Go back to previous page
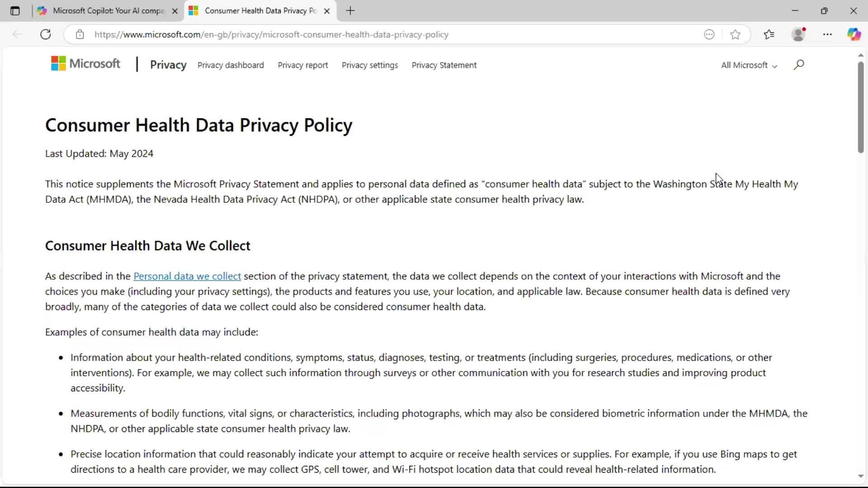The width and height of the screenshot is (868, 488). [17, 34]
